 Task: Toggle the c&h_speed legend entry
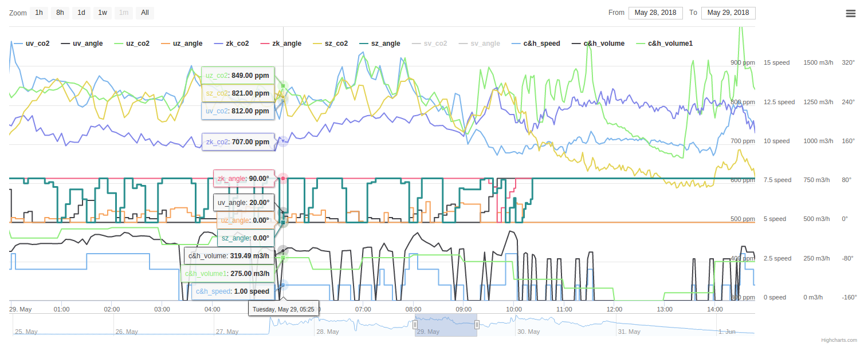point(536,44)
